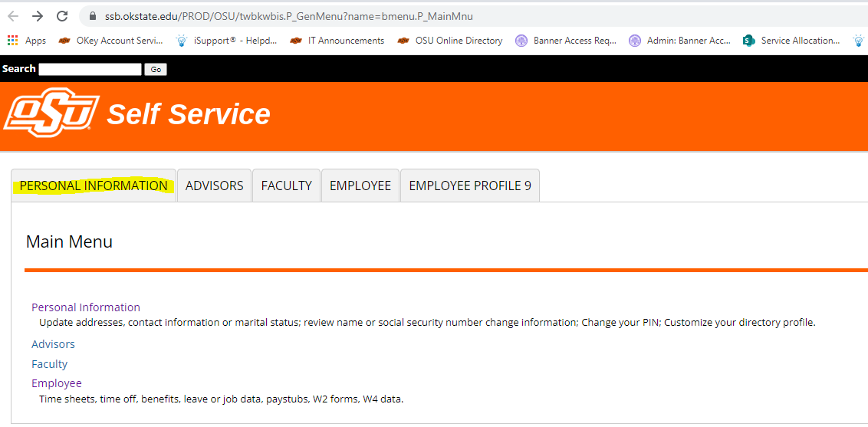Click the Self Service banner title
This screenshot has width=868, height=427.
(189, 114)
